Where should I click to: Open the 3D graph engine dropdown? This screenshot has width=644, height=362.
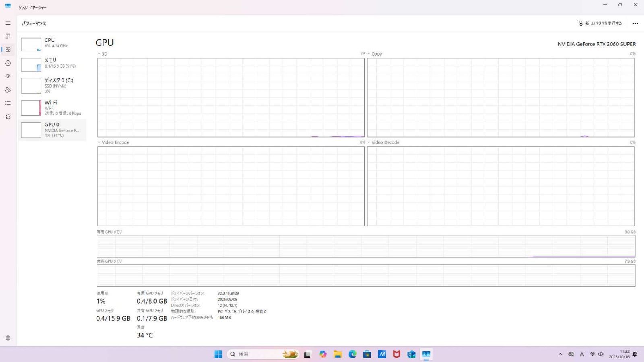102,54
